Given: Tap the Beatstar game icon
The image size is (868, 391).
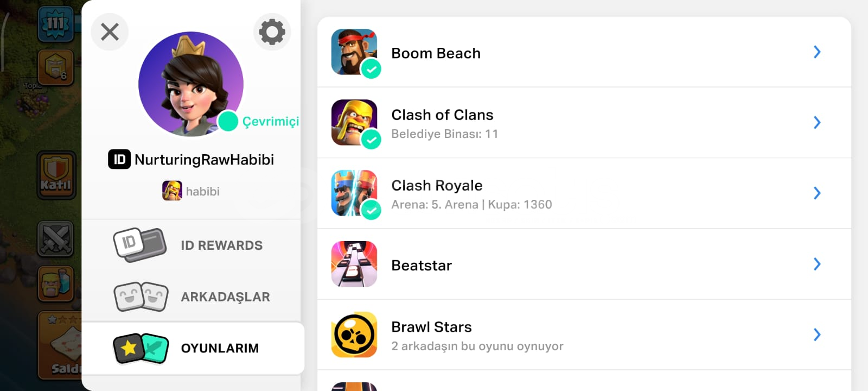Looking at the screenshot, I should point(354,264).
